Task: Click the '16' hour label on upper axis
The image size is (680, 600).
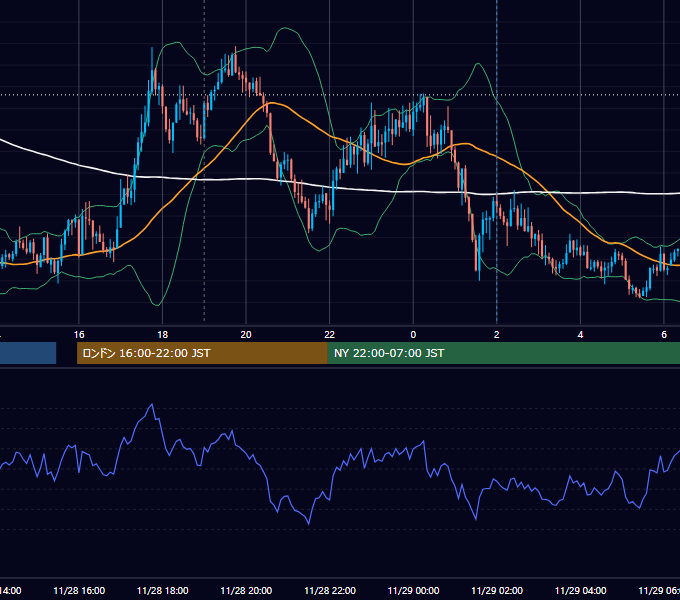Action: (x=79, y=335)
